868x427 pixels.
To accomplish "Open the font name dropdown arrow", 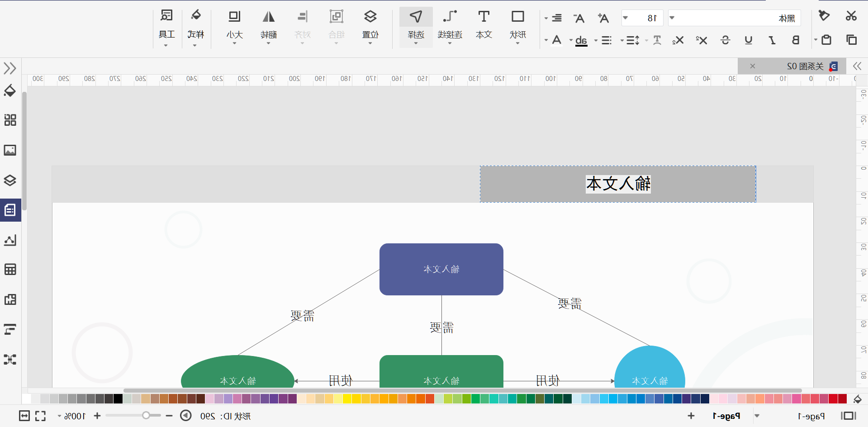I will pyautogui.click(x=672, y=18).
